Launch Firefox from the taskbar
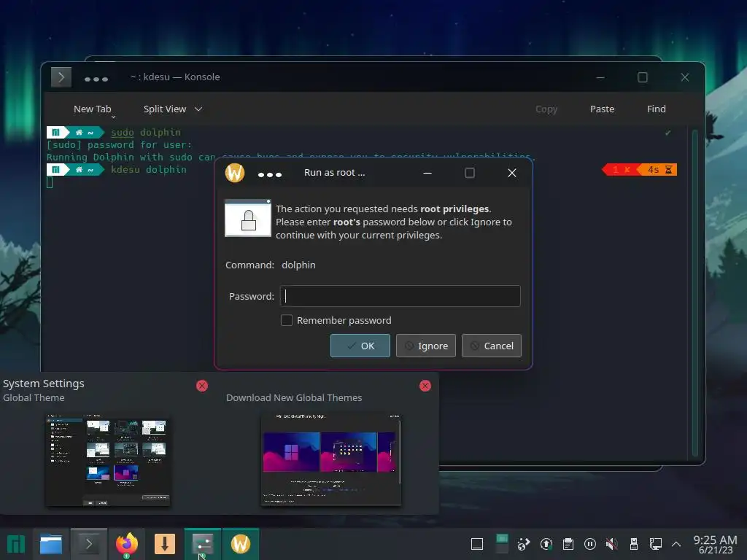 127,544
